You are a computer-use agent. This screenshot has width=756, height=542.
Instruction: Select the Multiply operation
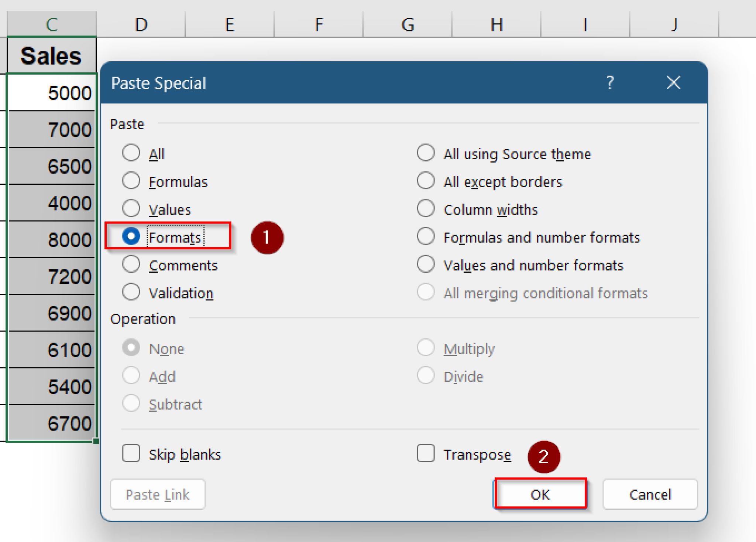point(425,347)
